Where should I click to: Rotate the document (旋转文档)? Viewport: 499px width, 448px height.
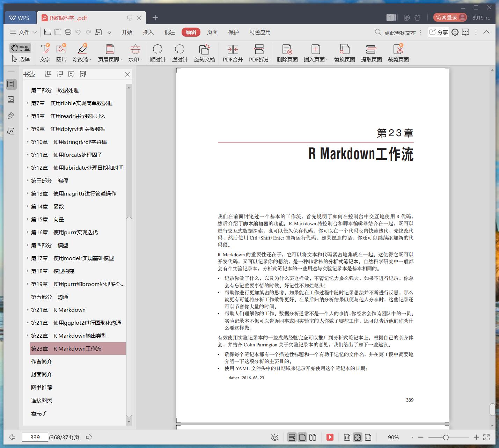[x=205, y=53]
